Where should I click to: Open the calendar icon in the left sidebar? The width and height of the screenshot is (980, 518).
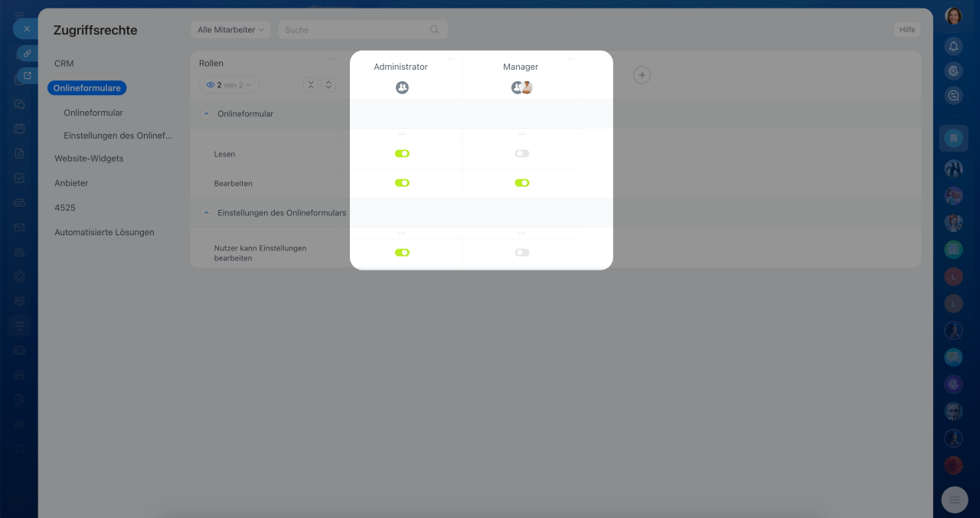[19, 129]
